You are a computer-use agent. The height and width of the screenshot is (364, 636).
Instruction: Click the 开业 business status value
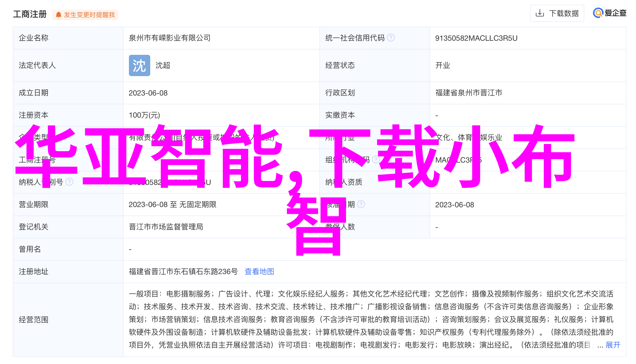tap(443, 65)
